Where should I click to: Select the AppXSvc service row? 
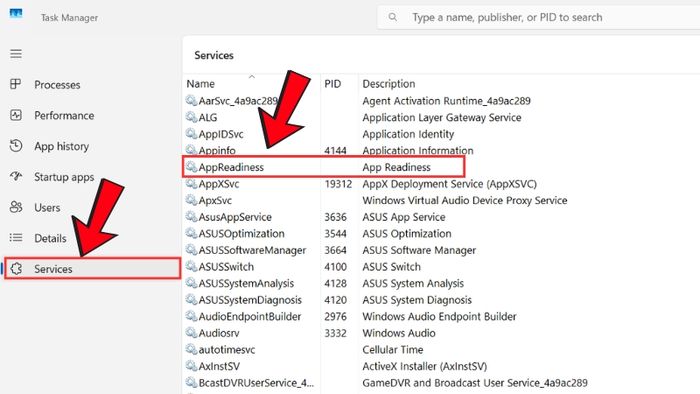pyautogui.click(x=442, y=184)
